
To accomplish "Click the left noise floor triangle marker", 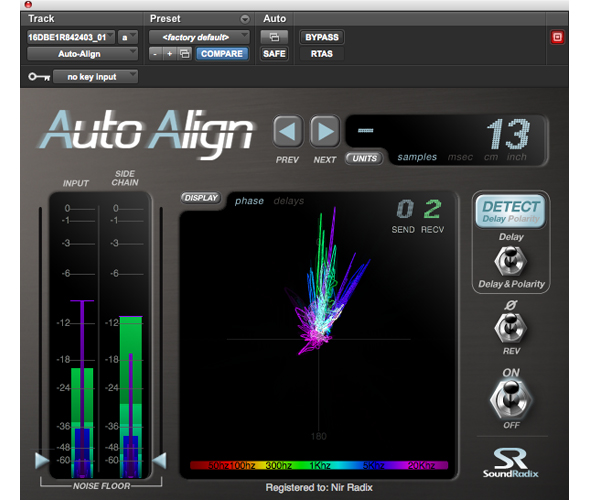I will pos(42,460).
